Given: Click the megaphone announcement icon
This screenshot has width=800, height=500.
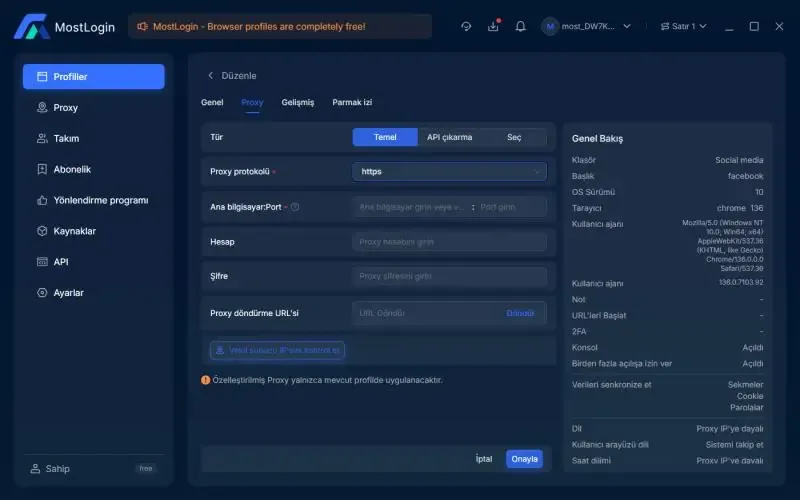Looking at the screenshot, I should [x=142, y=26].
